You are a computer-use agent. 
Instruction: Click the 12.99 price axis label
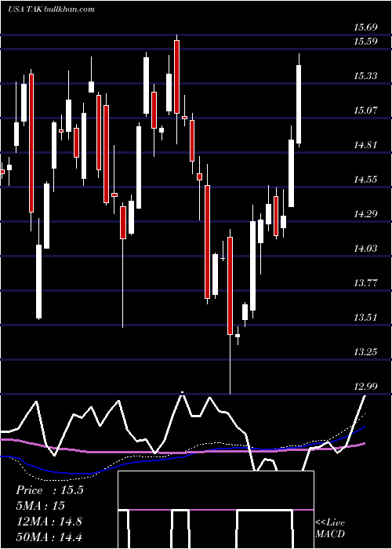tap(365, 386)
